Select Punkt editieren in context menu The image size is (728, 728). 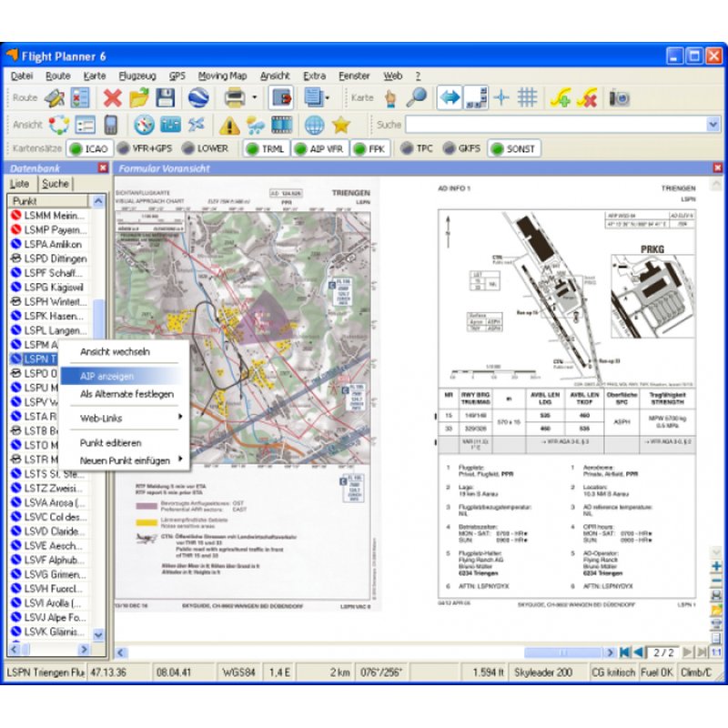pyautogui.click(x=110, y=443)
